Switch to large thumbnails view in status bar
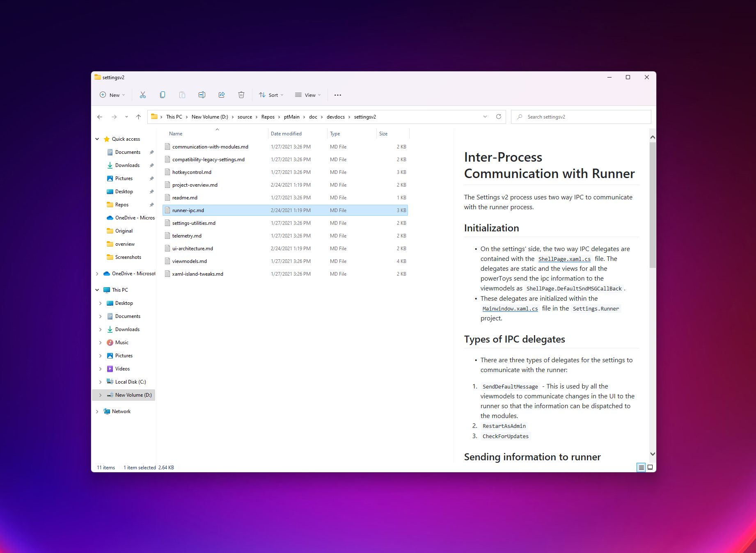This screenshot has height=553, width=756. point(650,467)
